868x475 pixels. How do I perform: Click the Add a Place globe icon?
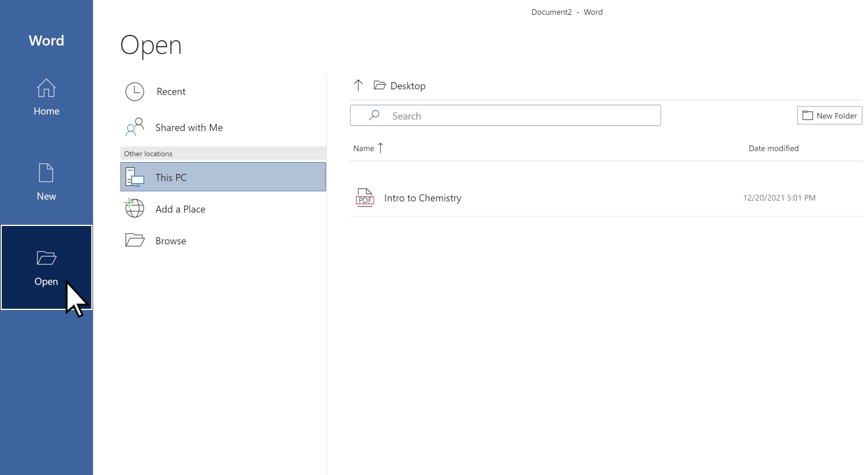[135, 209]
